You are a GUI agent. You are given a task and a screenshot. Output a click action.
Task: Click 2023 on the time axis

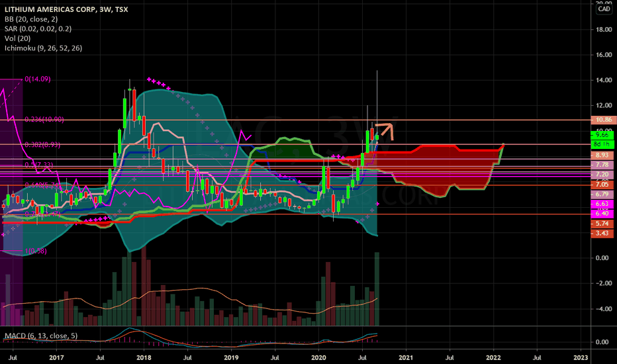[x=581, y=357]
